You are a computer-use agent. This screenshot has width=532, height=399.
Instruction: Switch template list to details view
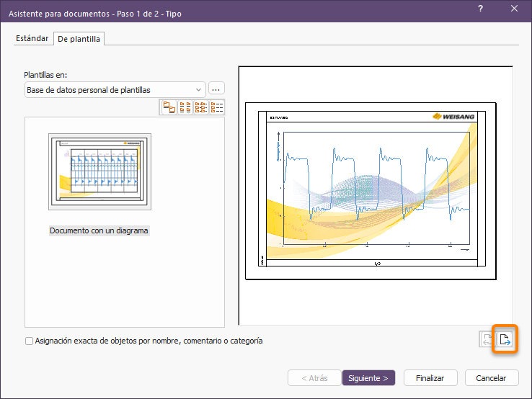pyautogui.click(x=217, y=107)
